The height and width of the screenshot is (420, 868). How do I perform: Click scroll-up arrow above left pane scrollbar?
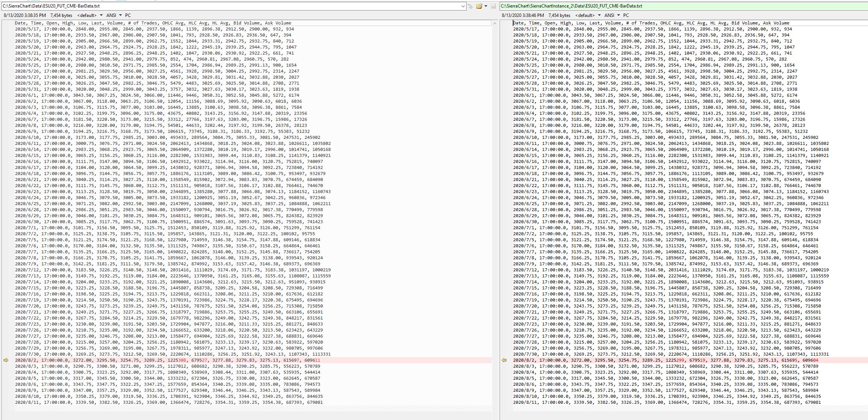point(495,23)
